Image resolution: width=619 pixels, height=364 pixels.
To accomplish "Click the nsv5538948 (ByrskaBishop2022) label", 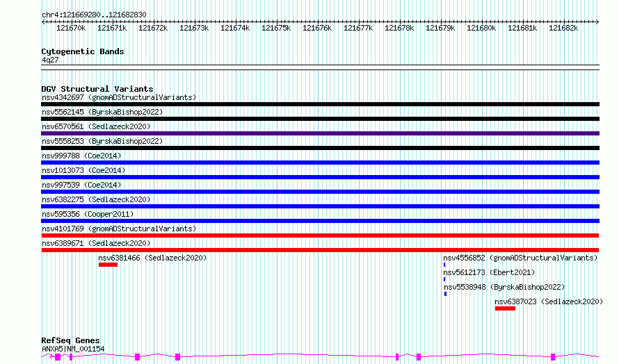I will (504, 287).
